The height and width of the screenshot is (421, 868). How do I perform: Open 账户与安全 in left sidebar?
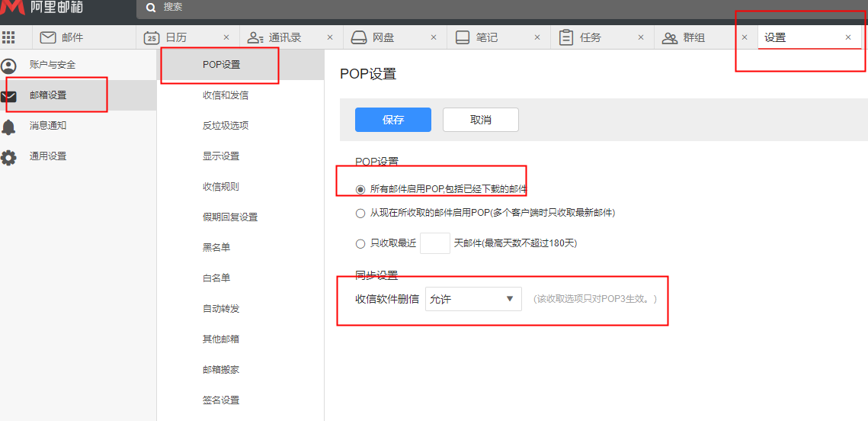coord(52,65)
